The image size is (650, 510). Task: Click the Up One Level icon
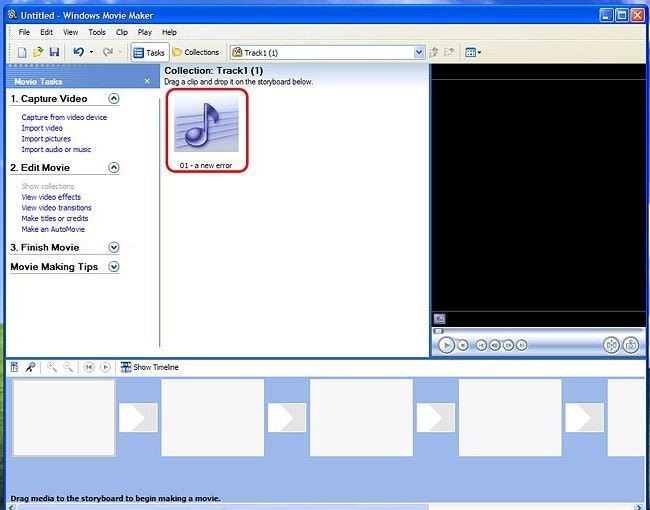click(x=434, y=52)
